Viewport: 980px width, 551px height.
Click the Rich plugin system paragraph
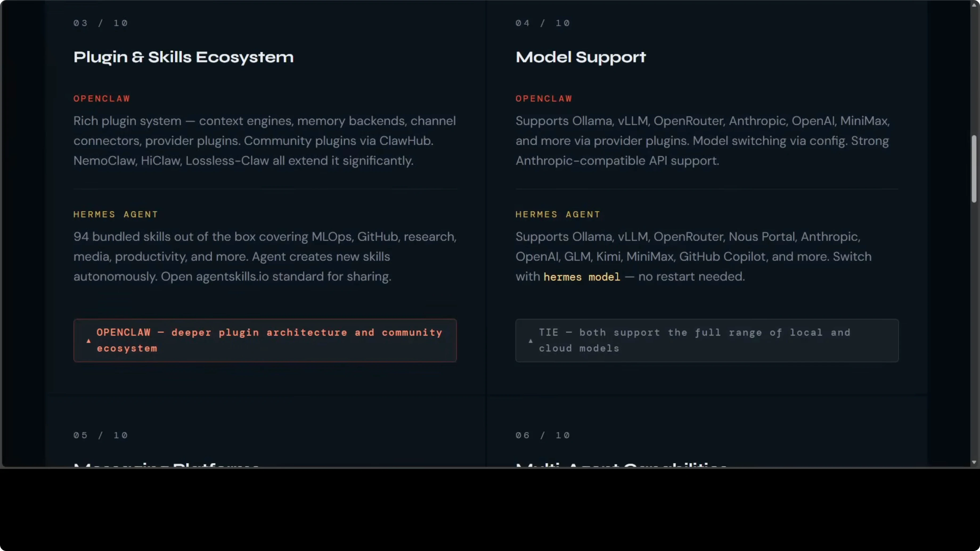264,141
